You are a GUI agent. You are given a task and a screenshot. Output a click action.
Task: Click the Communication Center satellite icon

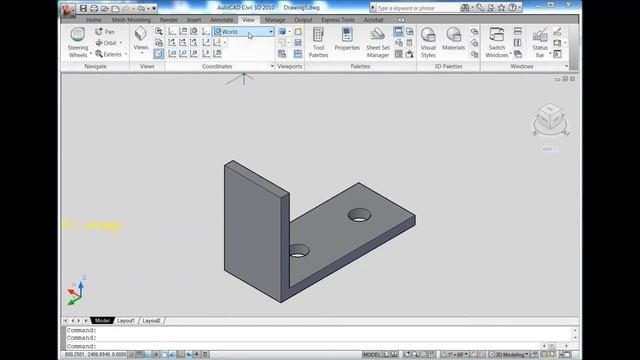tap(491, 8)
